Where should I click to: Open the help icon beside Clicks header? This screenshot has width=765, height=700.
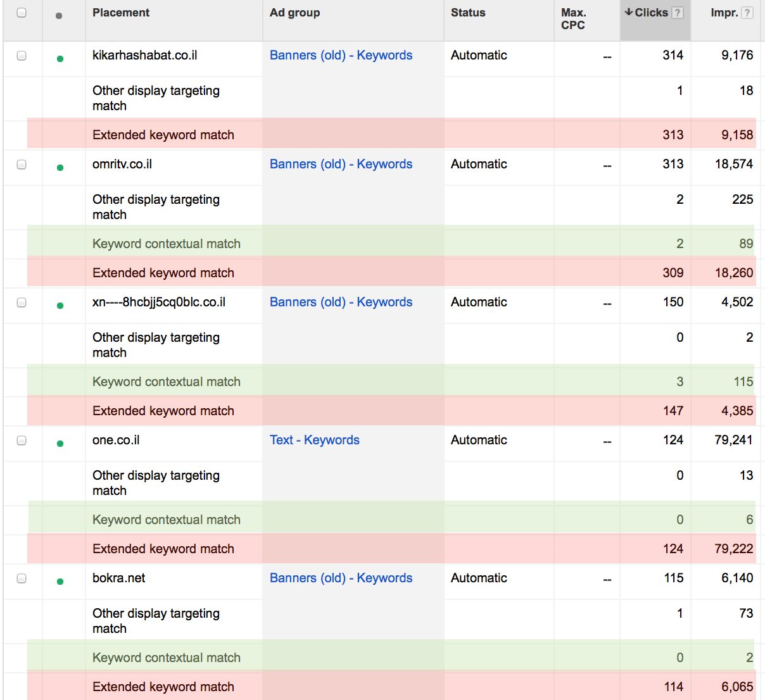(678, 13)
